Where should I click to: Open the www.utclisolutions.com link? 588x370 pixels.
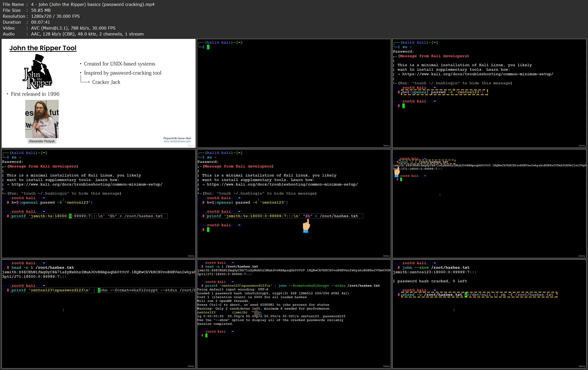tap(177, 141)
